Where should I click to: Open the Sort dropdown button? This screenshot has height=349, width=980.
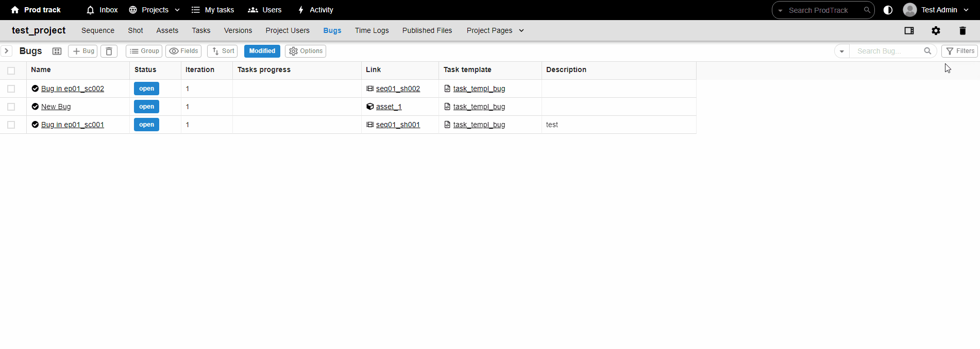[x=222, y=51]
